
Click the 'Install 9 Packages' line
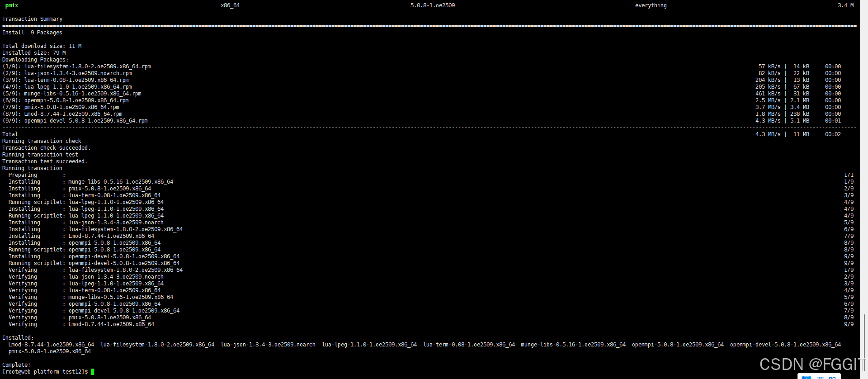[x=33, y=33]
